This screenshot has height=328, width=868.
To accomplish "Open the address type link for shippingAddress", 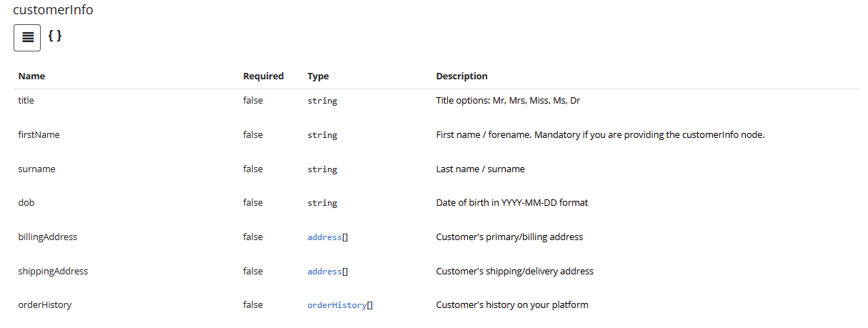I will pyautogui.click(x=324, y=272).
